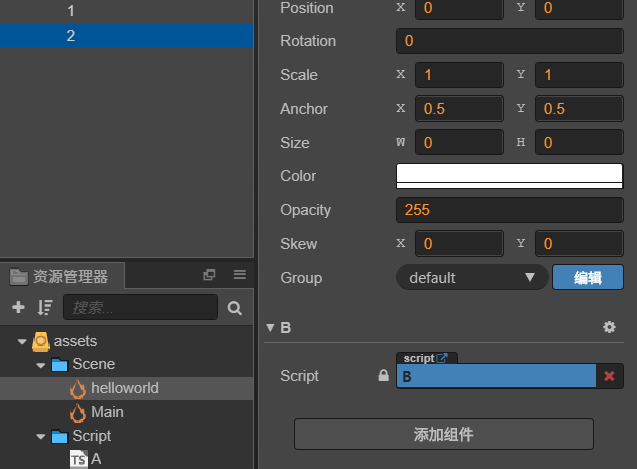Click the Group property label

point(301,278)
